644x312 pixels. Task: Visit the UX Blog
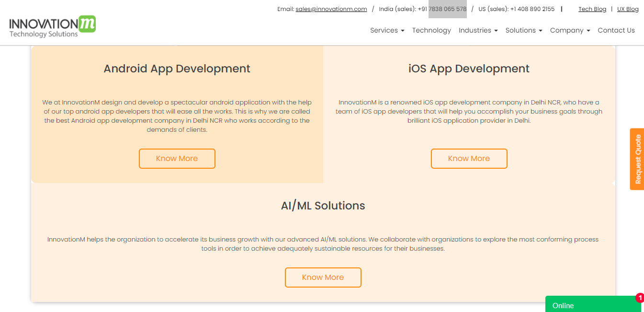pyautogui.click(x=627, y=9)
